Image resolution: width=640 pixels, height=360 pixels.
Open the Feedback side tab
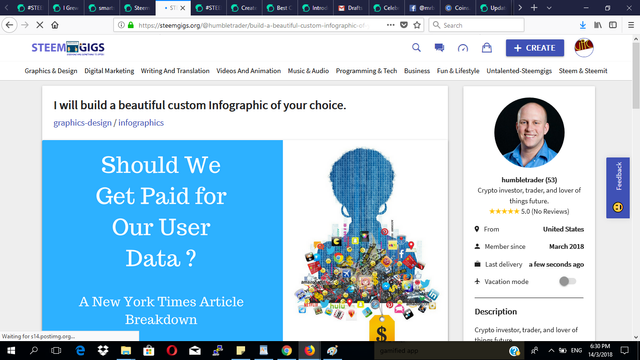tap(618, 187)
